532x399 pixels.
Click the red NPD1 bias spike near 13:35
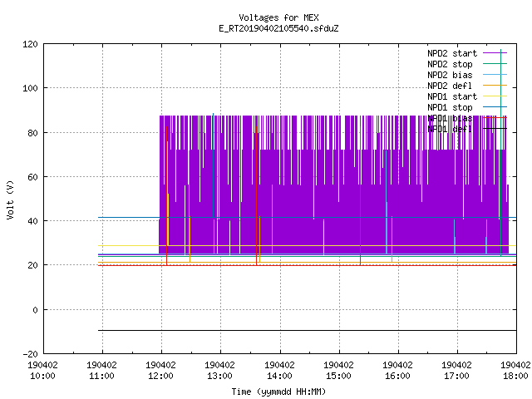[x=257, y=196]
